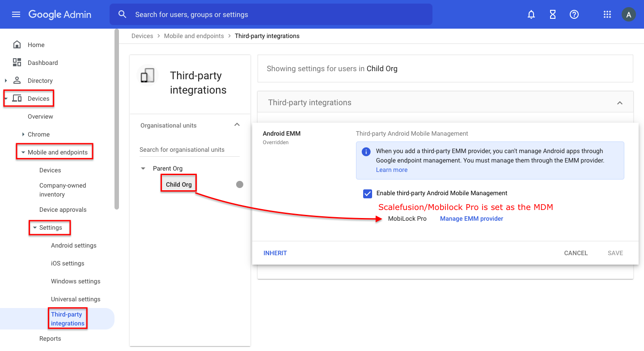644x351 pixels.
Task: Expand the Chrome submenu arrow
Action: [23, 134]
